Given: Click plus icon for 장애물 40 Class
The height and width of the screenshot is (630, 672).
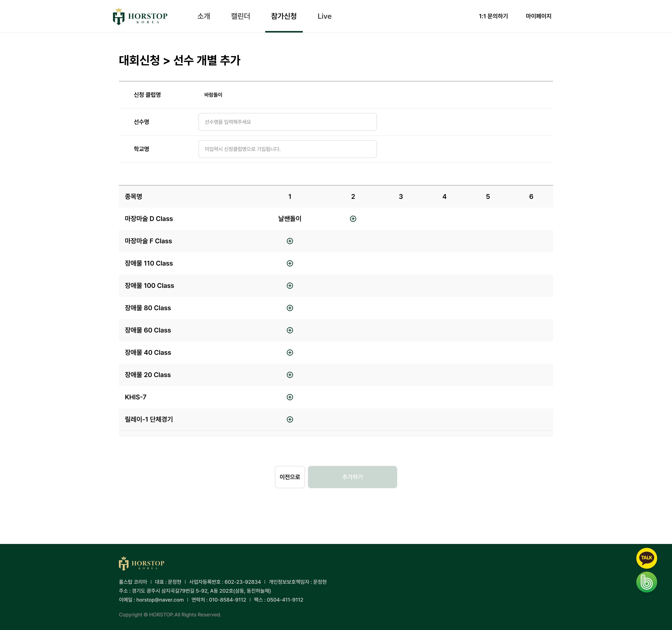Looking at the screenshot, I should pyautogui.click(x=290, y=353).
